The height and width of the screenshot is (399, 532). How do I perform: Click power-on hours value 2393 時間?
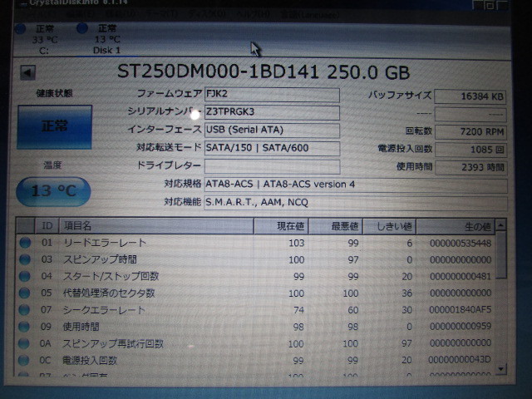click(471, 168)
